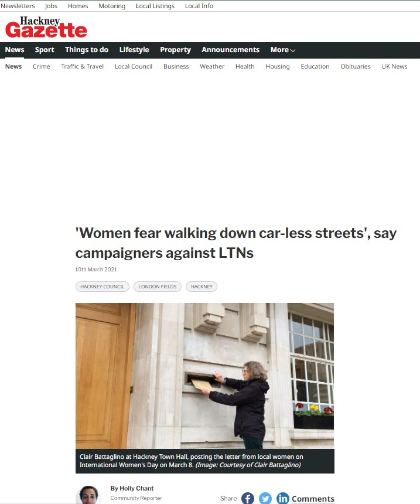Select the Crime subcategory

point(42,66)
